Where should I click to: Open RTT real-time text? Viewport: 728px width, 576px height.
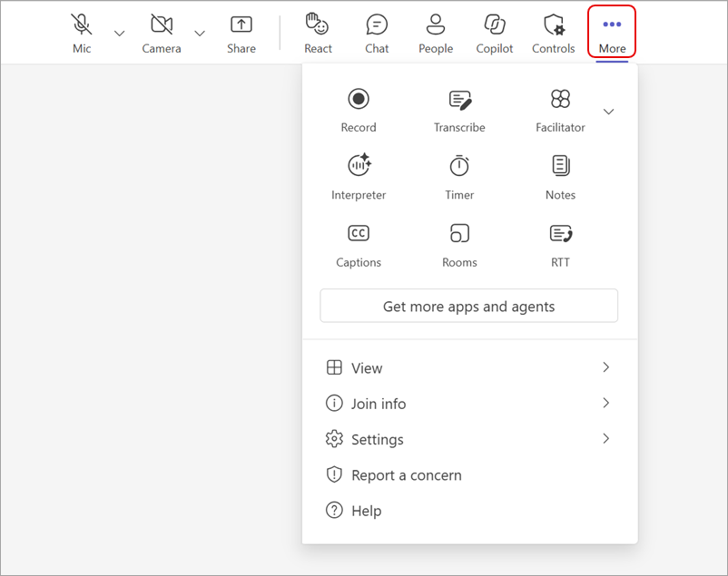tap(560, 245)
